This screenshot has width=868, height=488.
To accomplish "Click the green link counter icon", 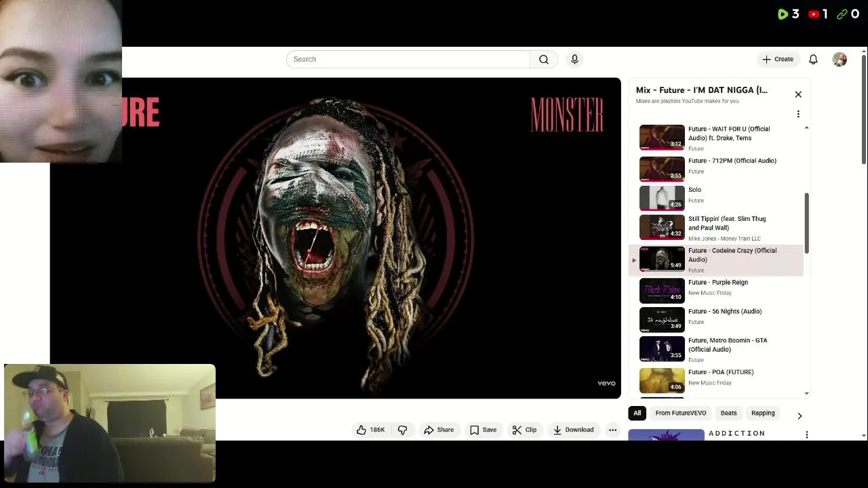I will (x=842, y=14).
